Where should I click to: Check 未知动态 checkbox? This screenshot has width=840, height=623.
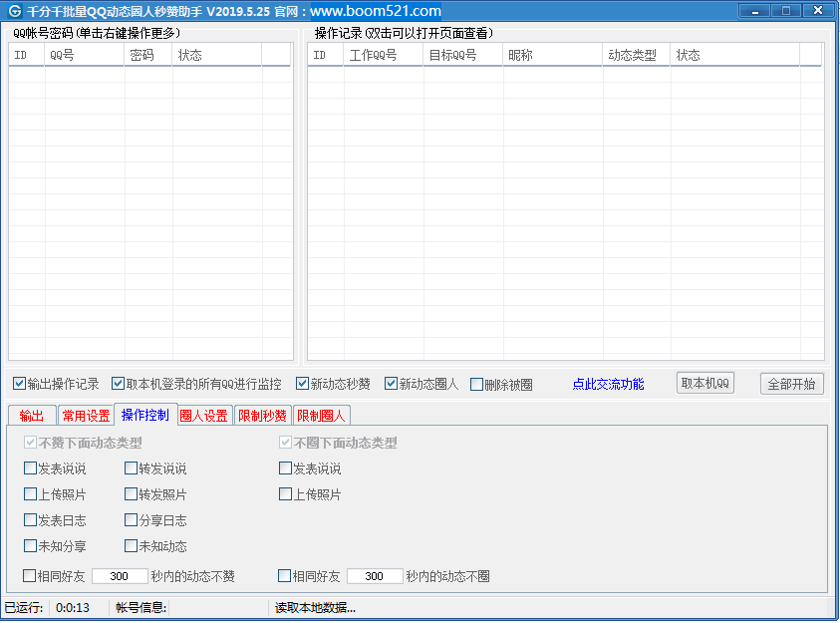click(x=131, y=546)
